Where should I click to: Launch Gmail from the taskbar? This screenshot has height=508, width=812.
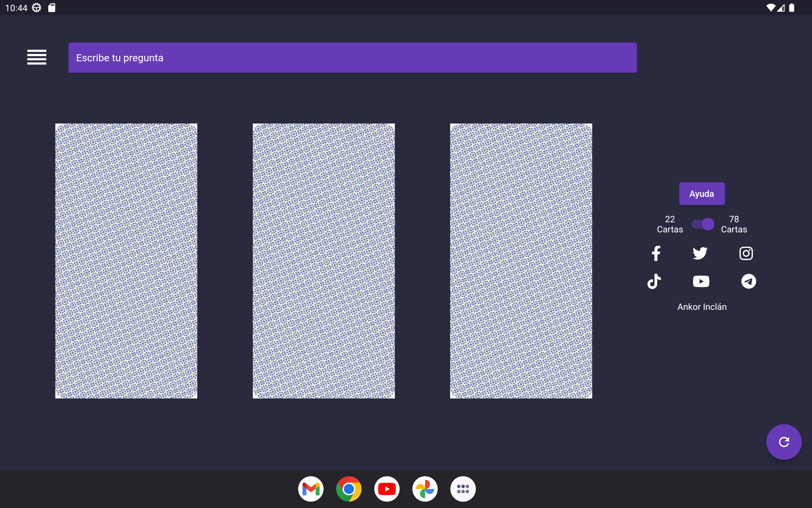[311, 489]
